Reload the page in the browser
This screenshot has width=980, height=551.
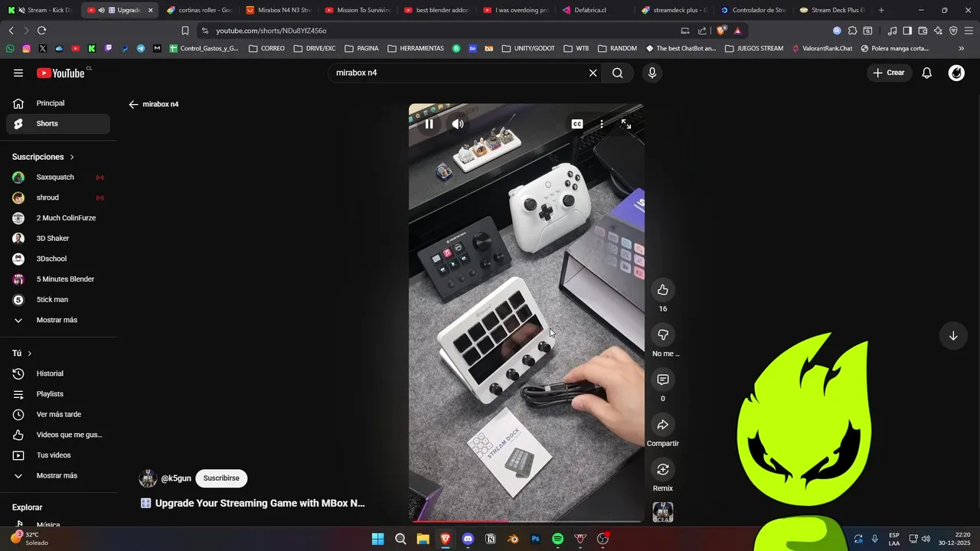click(41, 31)
